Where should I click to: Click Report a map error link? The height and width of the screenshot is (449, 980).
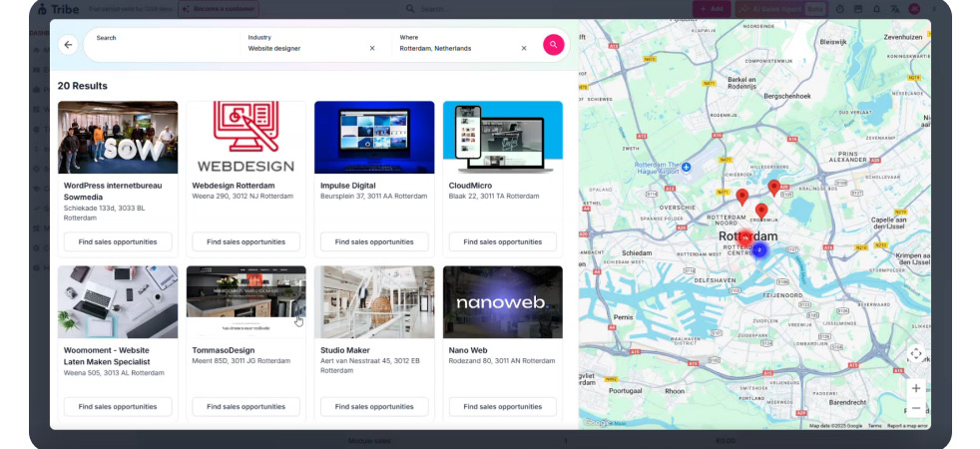[907, 426]
